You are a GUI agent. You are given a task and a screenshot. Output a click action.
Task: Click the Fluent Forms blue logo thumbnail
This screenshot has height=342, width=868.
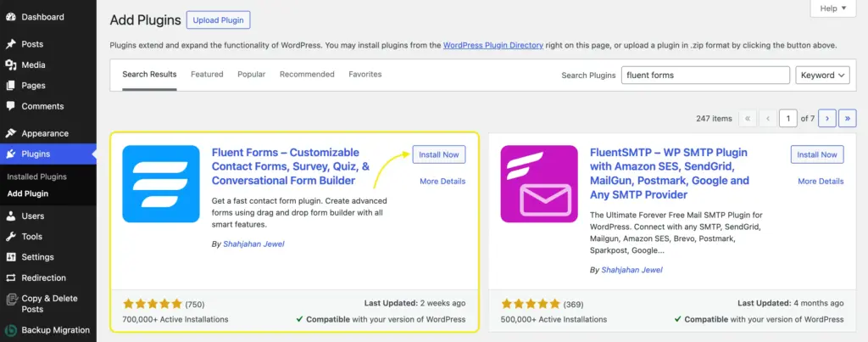click(x=161, y=184)
